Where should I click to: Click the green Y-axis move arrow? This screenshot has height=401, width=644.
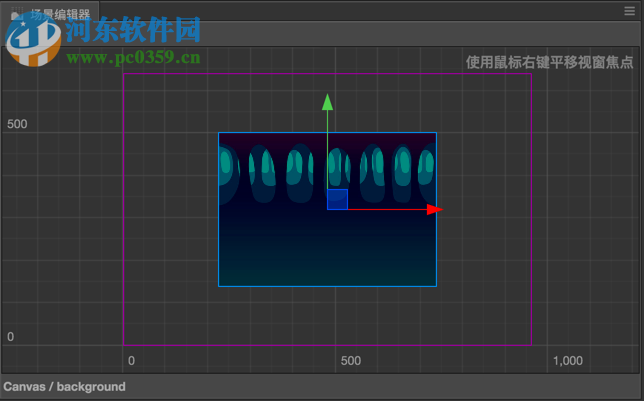coord(327,102)
